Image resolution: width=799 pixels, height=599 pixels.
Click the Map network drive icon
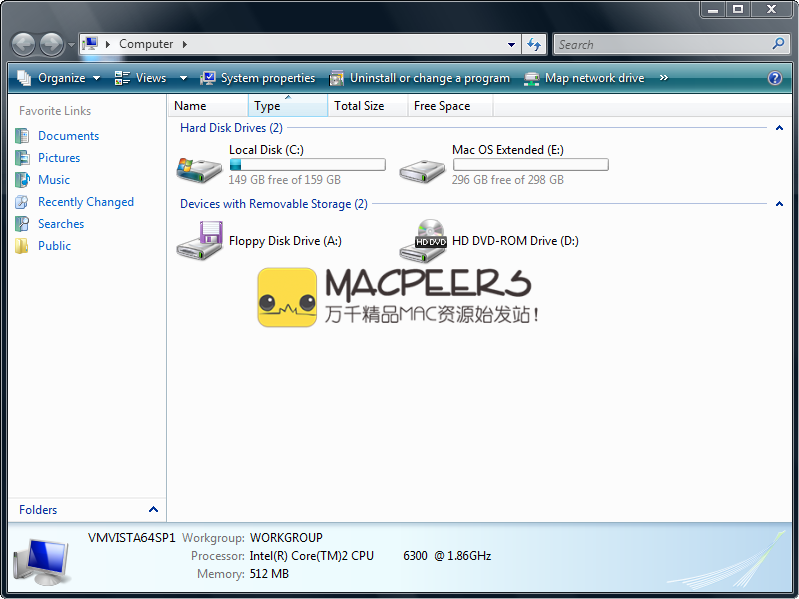click(x=531, y=78)
